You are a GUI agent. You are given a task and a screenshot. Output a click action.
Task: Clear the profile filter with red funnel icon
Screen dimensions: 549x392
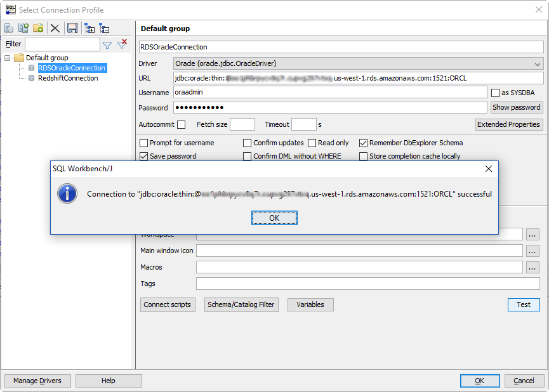coord(121,44)
